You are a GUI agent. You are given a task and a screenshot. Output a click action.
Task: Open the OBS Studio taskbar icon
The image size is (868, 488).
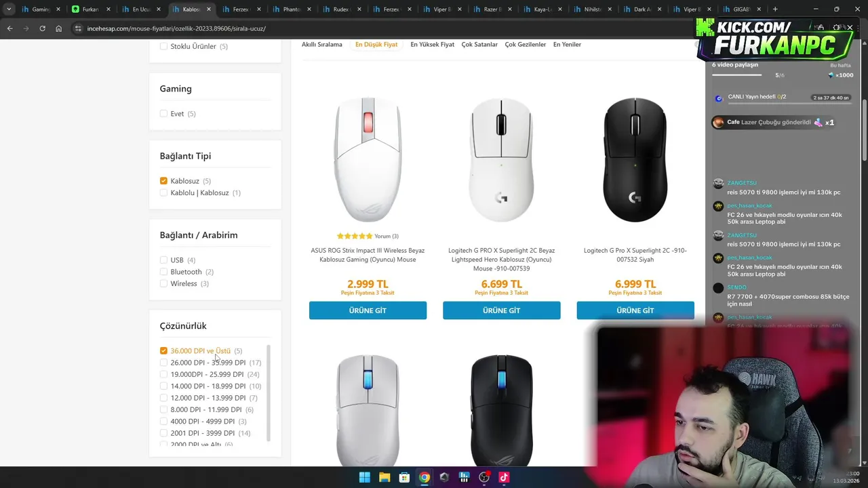tap(484, 477)
